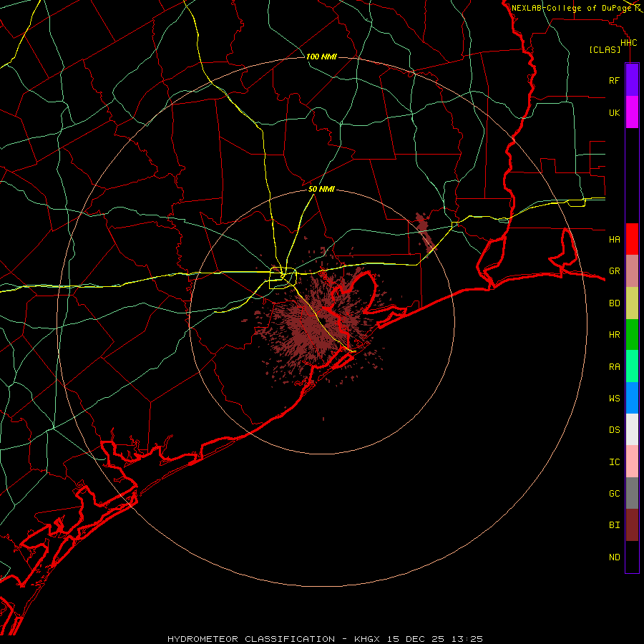Click the isolated echo streak northeast of radar
This screenshot has width=644, height=644.
(x=424, y=232)
